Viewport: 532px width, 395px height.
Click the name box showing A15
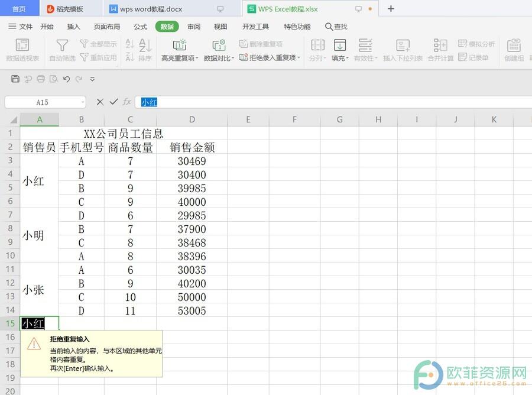[x=43, y=102]
